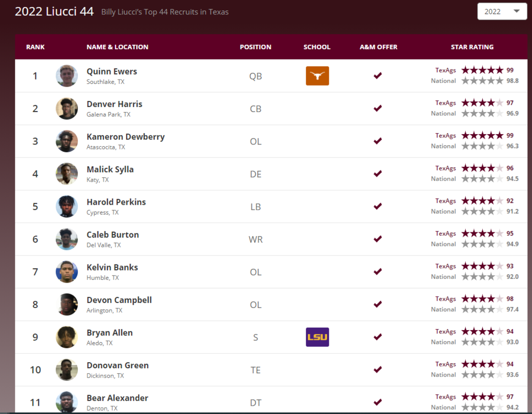Click Donovan Green's A&M offer checkmark

pos(378,369)
